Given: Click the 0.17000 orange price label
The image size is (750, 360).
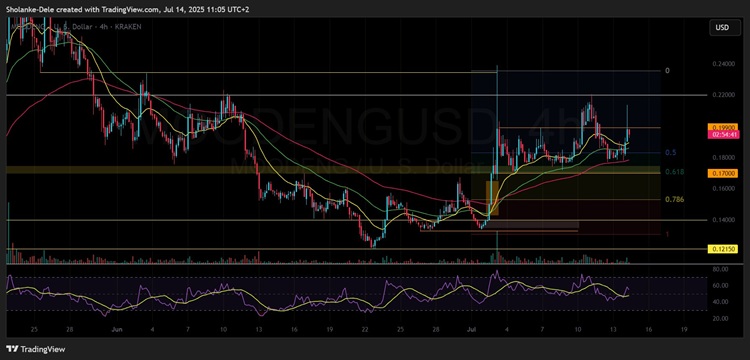Looking at the screenshot, I should click(x=722, y=173).
